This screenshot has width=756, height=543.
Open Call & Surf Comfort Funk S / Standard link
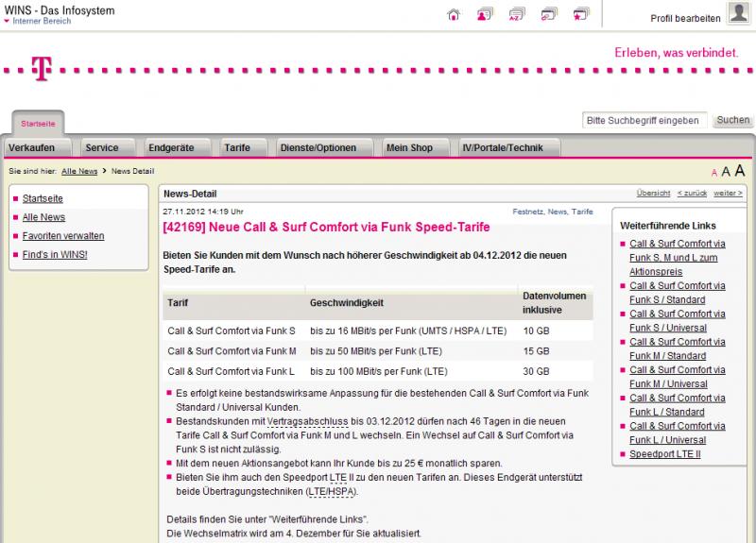[677, 293]
